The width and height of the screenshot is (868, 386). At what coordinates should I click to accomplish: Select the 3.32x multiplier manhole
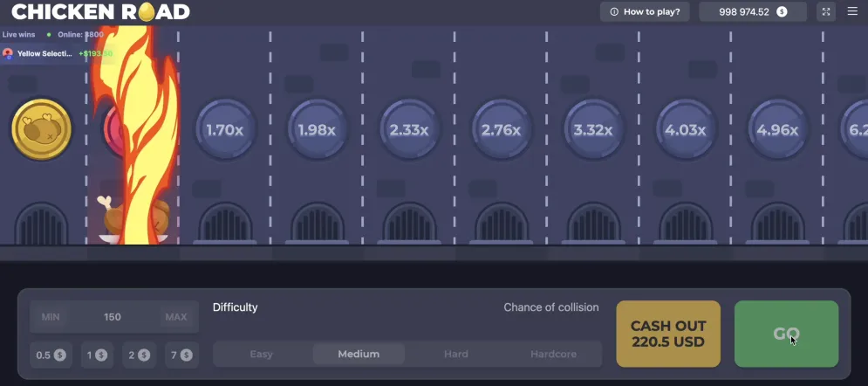tap(593, 129)
